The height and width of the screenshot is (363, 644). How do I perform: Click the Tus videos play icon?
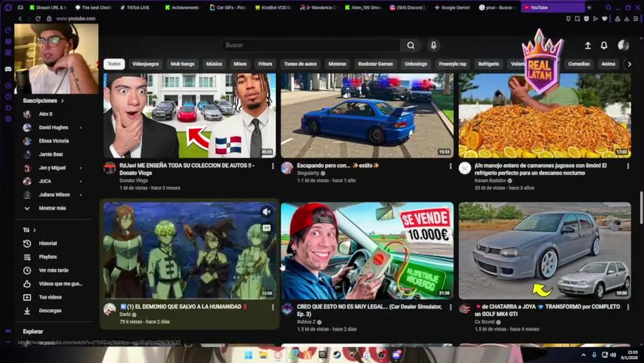[x=27, y=297]
